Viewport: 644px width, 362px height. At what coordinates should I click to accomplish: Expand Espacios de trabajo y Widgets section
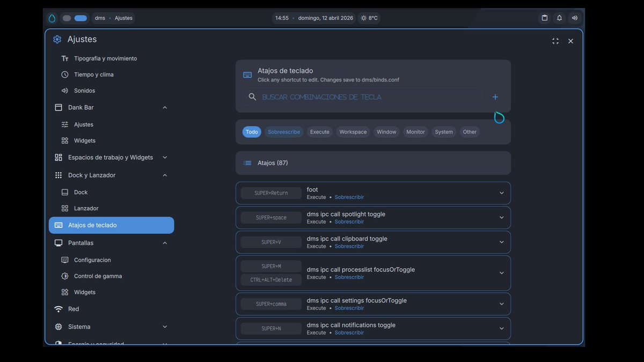[x=165, y=158]
